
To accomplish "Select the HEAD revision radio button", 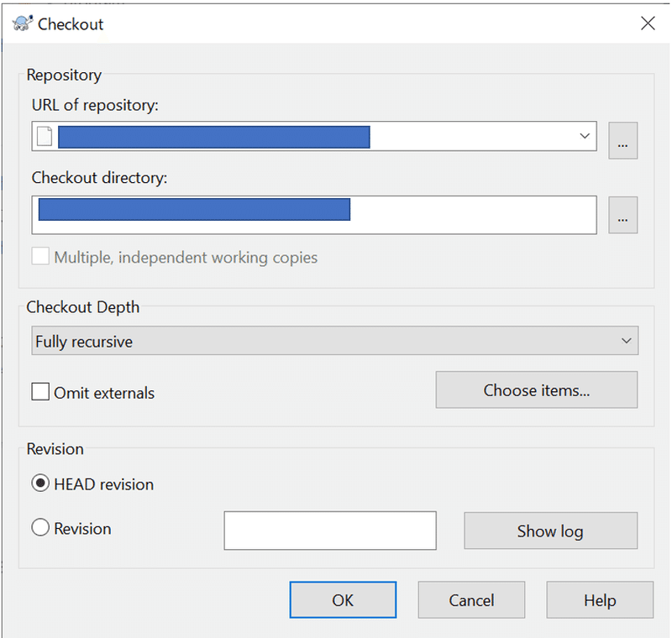I will [x=40, y=484].
